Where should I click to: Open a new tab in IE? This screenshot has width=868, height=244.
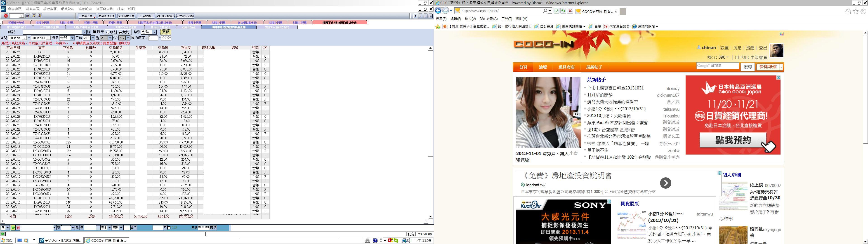pos(622,12)
